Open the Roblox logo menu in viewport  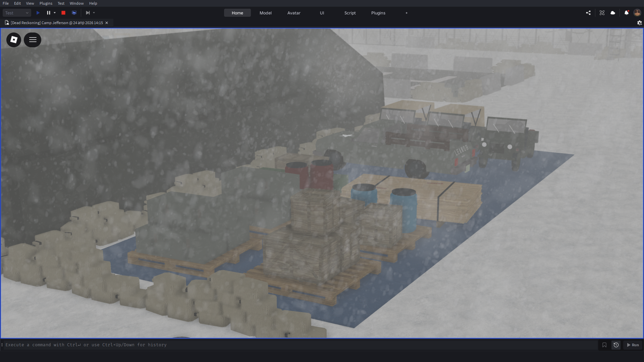pyautogui.click(x=14, y=40)
